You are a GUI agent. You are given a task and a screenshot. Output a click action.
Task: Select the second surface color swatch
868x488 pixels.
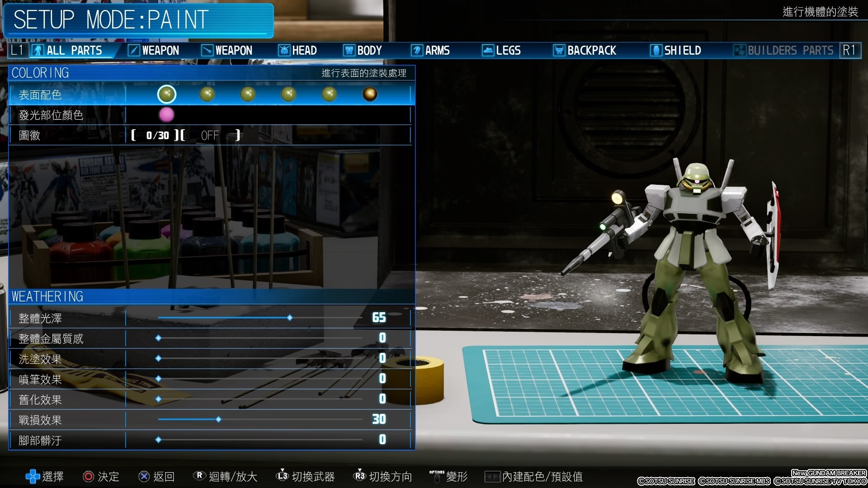(x=208, y=94)
